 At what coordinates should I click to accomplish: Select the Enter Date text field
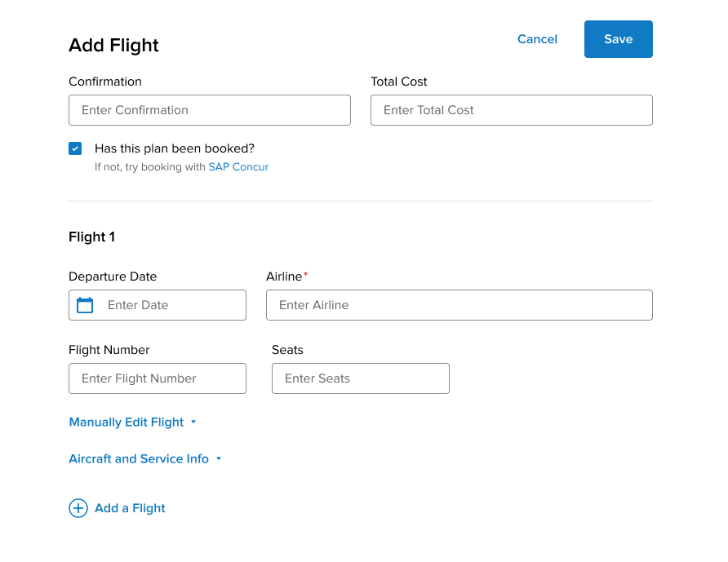coord(171,305)
